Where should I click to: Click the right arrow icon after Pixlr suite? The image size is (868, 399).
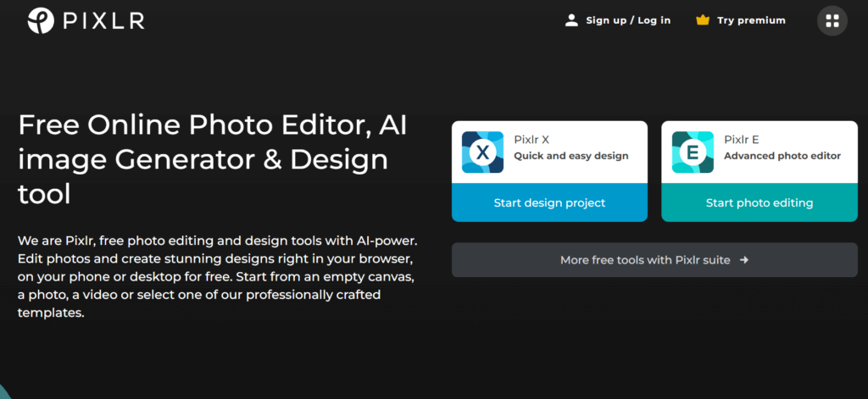click(x=744, y=260)
